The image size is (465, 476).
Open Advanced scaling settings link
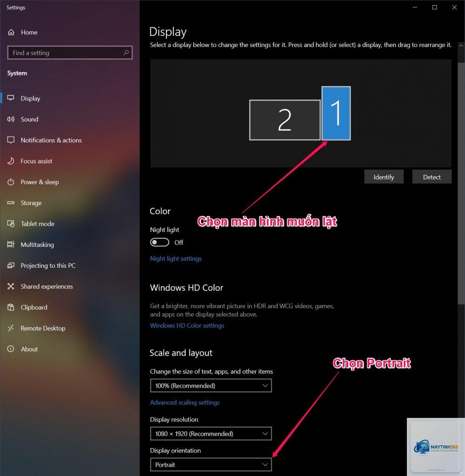click(x=185, y=403)
